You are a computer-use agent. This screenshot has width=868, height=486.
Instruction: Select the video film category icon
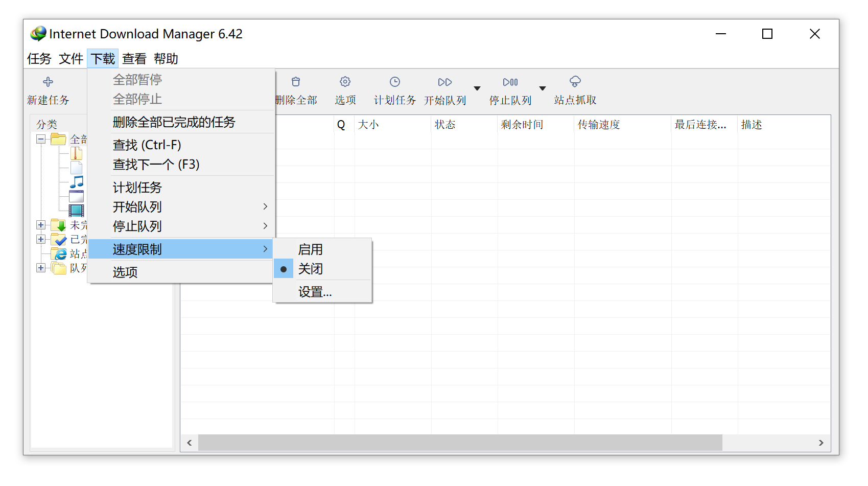point(76,210)
